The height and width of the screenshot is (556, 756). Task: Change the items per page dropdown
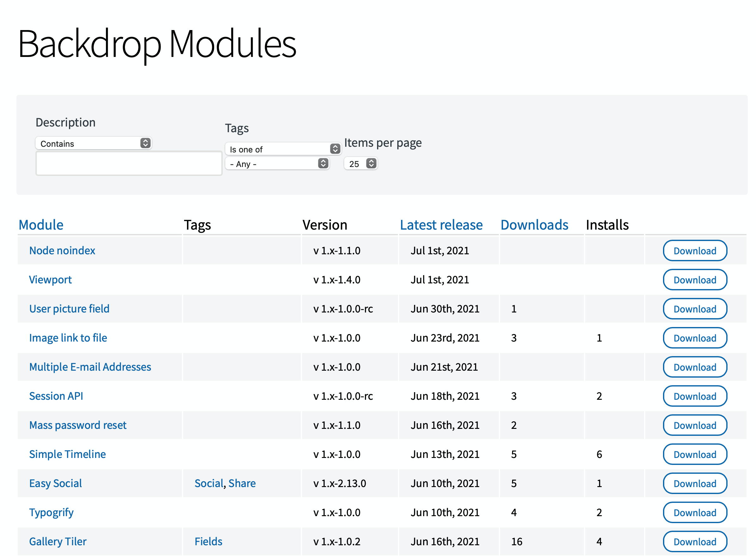click(x=360, y=164)
